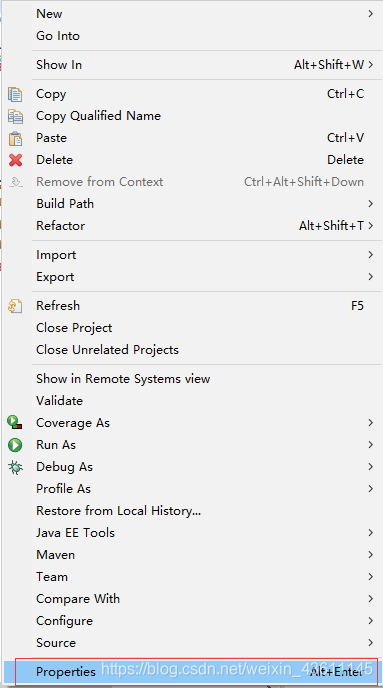Click the Coverage As icon

[x=15, y=423]
